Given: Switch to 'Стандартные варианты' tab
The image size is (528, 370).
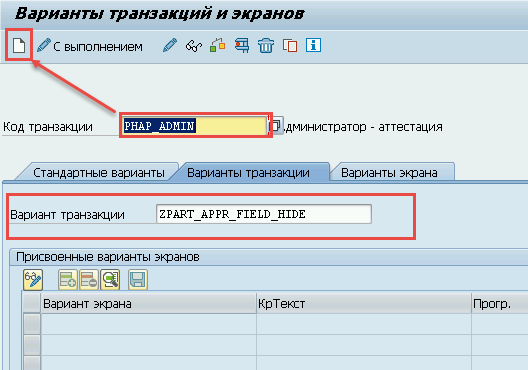Looking at the screenshot, I should coord(98,173).
